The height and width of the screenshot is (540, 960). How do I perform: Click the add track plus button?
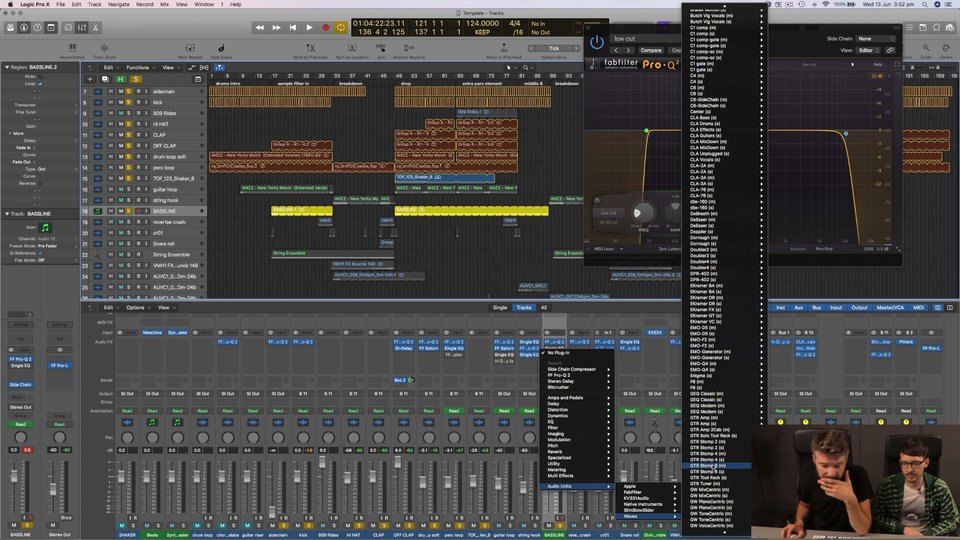(90, 80)
